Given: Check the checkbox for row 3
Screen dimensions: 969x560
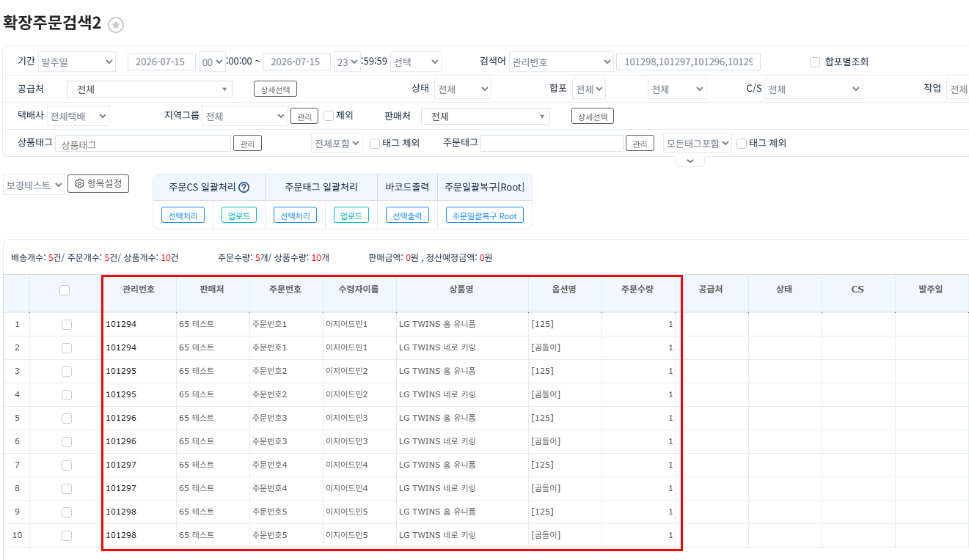Looking at the screenshot, I should pos(67,371).
